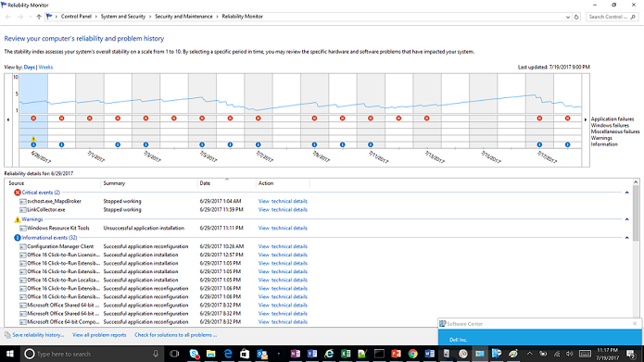644x362 pixels.
Task: Click the Reliability Monitor breadcrumb
Action: (243, 17)
